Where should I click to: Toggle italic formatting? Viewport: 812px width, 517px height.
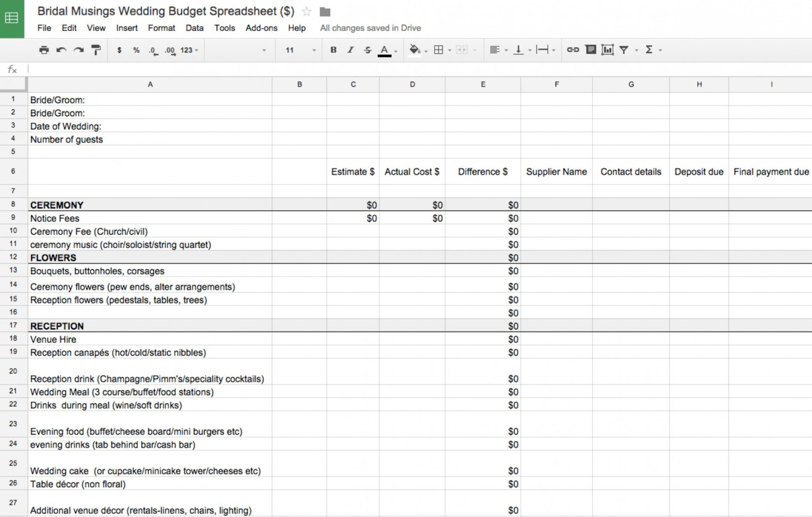coord(350,50)
